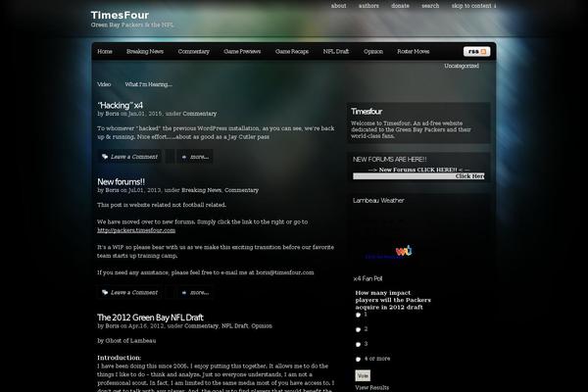Screen dimensions: 588x392
Task: Click the Lambeau Weather heading
Action: [x=378, y=200]
